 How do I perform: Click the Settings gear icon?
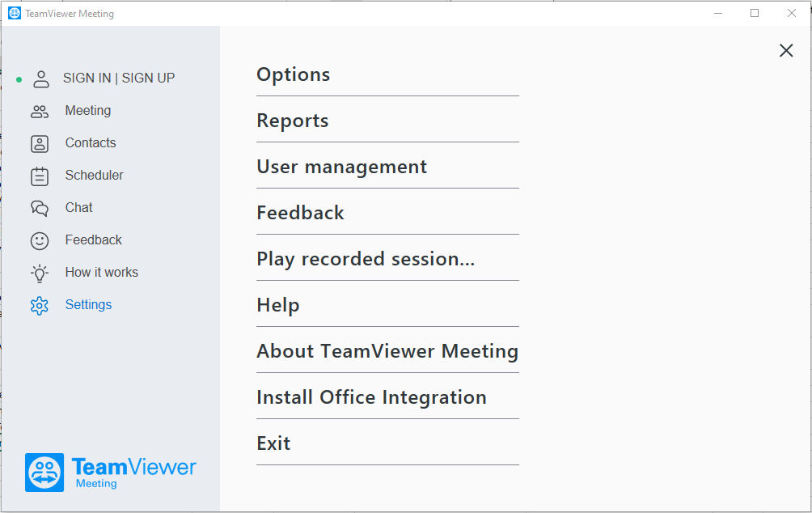click(40, 306)
